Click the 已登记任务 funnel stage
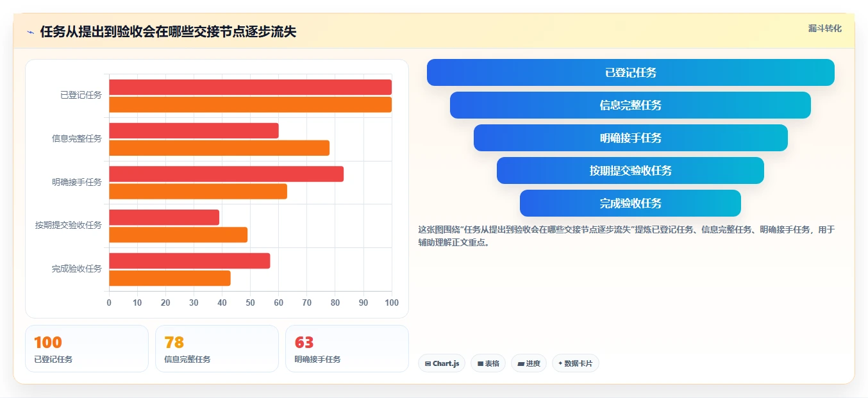868x398 pixels. tap(631, 72)
